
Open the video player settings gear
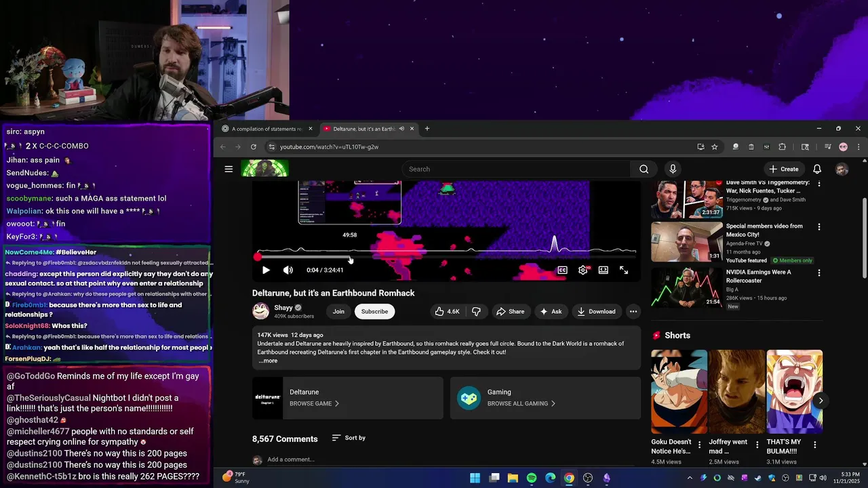click(583, 270)
